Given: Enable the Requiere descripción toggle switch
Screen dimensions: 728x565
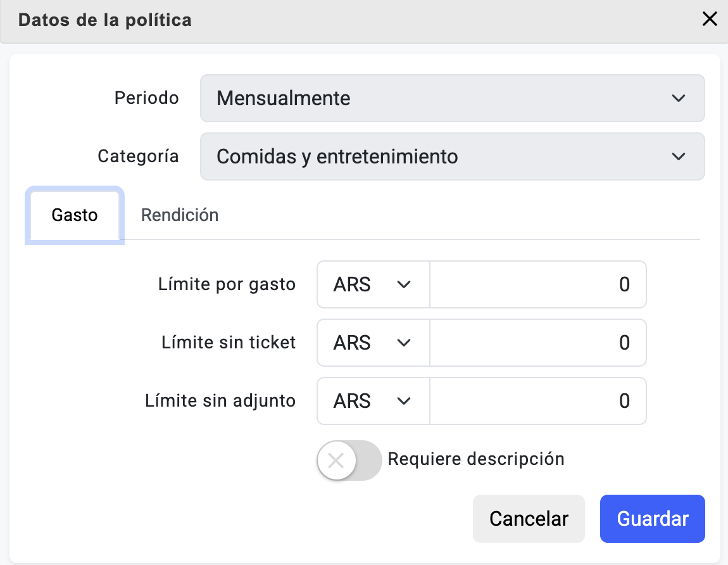Looking at the screenshot, I should tap(349, 460).
